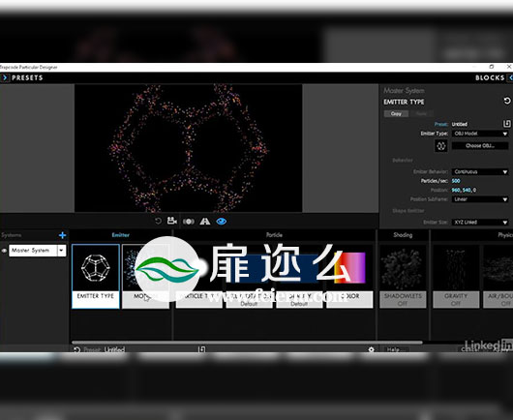Click the Emitter Type Preset name Untitled
Screen dimensions: 513x420
coord(460,124)
